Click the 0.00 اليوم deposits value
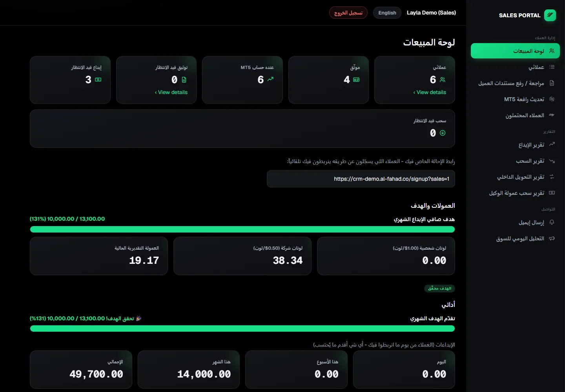Viewport: 565px width, 392px height. point(434,374)
